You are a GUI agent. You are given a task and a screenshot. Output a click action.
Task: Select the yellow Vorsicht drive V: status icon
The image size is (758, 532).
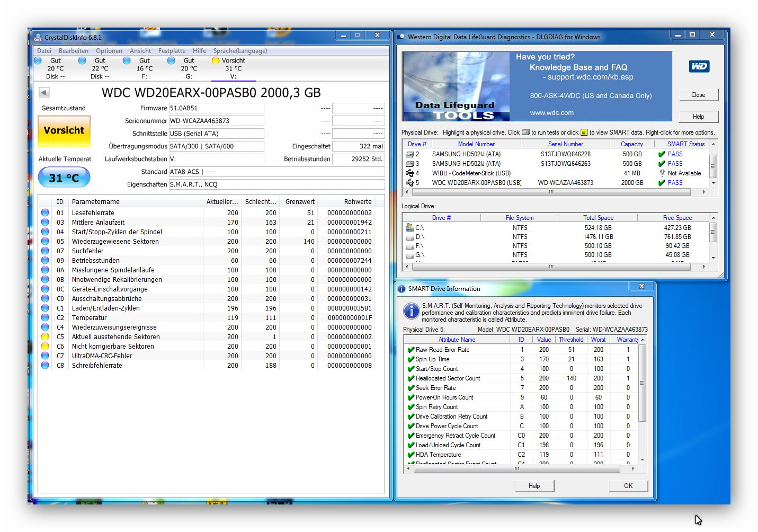click(216, 60)
